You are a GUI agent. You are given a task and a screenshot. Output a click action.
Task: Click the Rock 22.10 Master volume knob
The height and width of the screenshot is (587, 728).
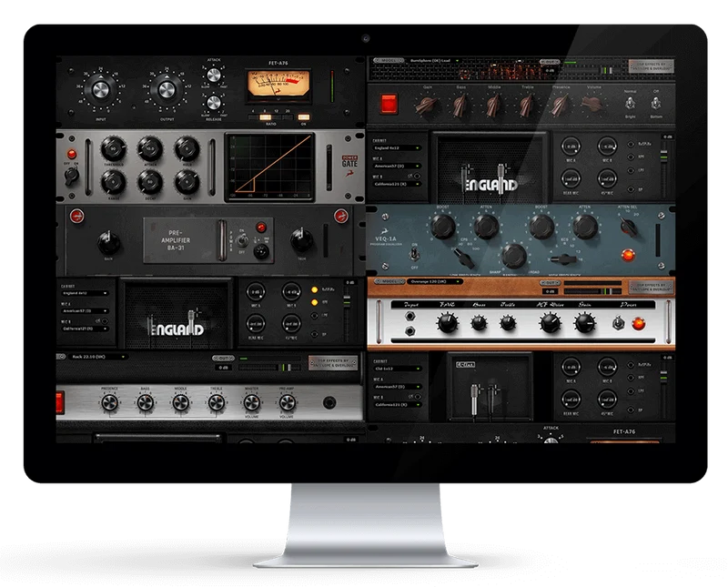pos(251,402)
